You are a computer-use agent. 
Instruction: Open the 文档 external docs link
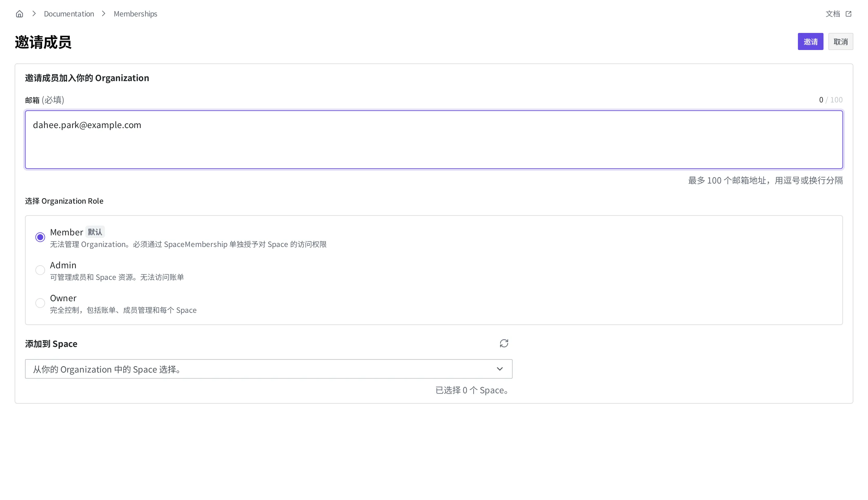coord(838,14)
